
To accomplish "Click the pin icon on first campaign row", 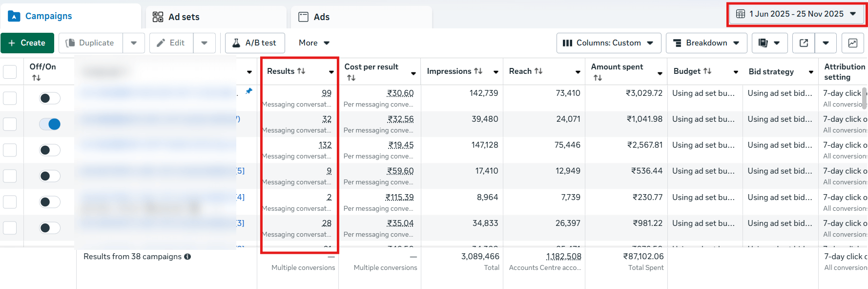I will click(249, 91).
